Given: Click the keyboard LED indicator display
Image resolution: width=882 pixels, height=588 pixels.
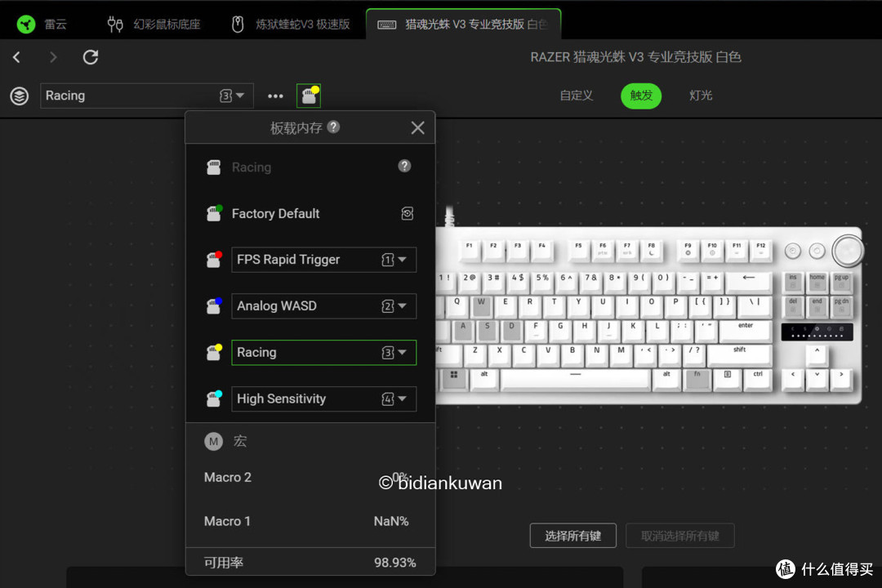Looking at the screenshot, I should pyautogui.click(x=817, y=332).
